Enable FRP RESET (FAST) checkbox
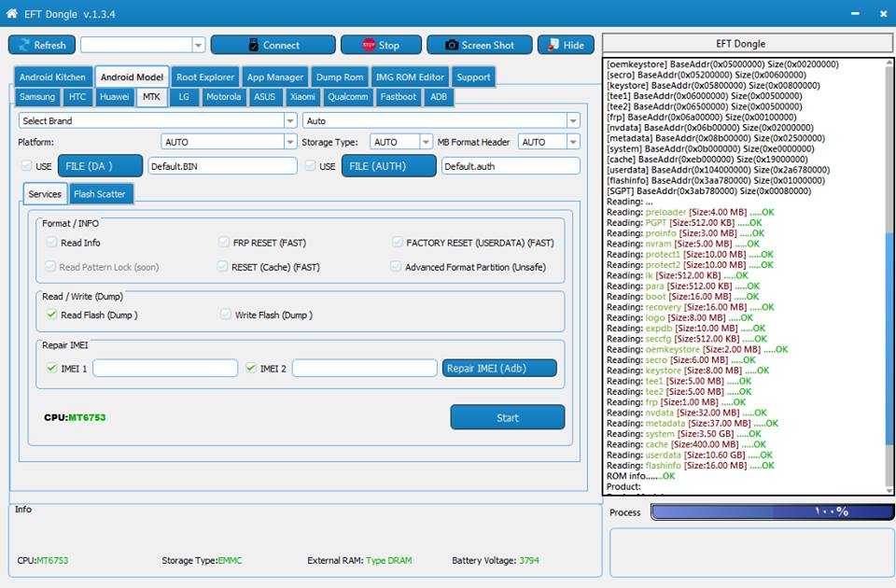896x588 pixels. 223,243
